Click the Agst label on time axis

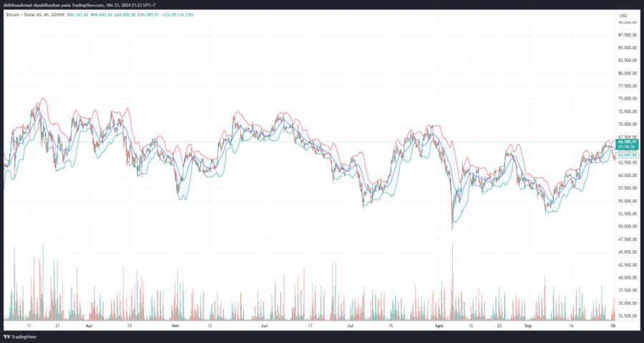click(x=439, y=326)
